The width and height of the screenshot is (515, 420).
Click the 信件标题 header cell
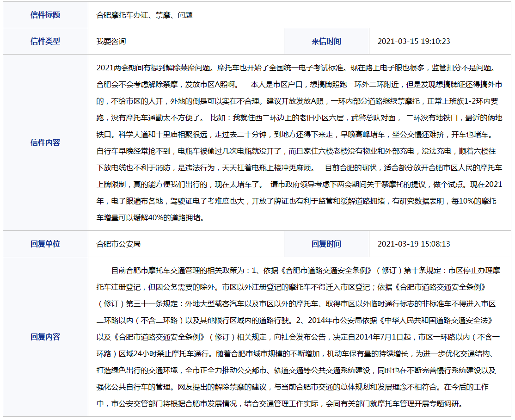(x=45, y=15)
